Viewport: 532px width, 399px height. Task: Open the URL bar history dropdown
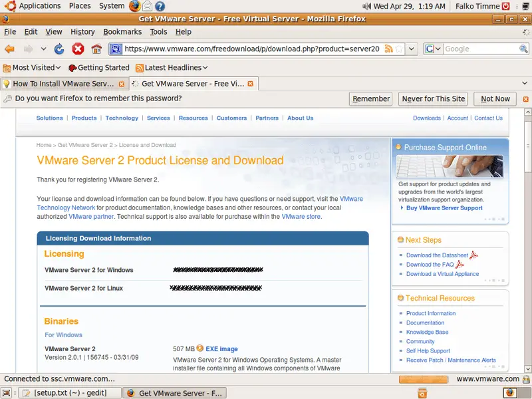(x=411, y=49)
